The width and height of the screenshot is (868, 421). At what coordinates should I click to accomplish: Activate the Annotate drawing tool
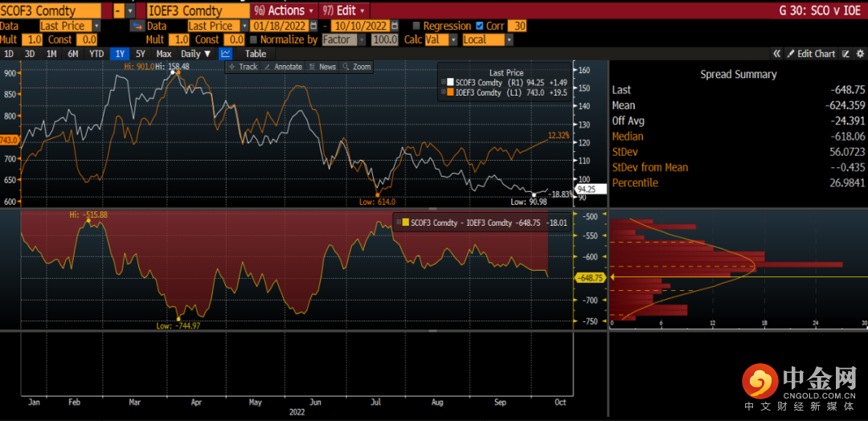click(x=284, y=67)
